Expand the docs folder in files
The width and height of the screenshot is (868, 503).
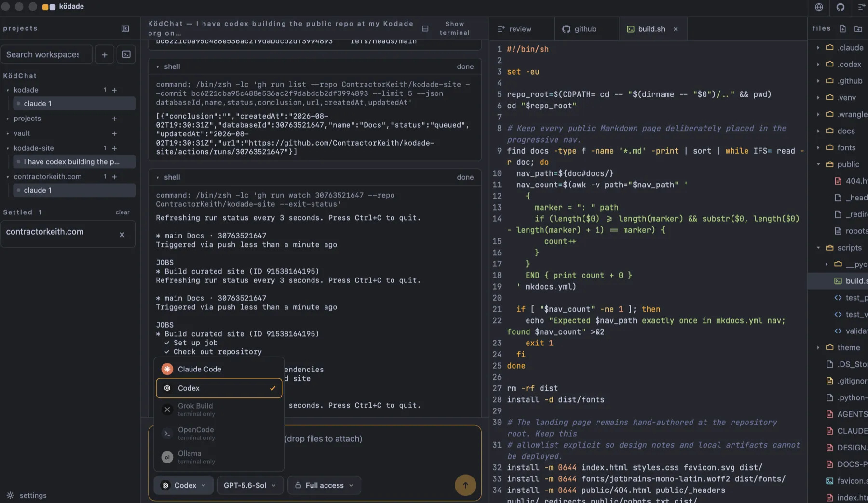(818, 131)
